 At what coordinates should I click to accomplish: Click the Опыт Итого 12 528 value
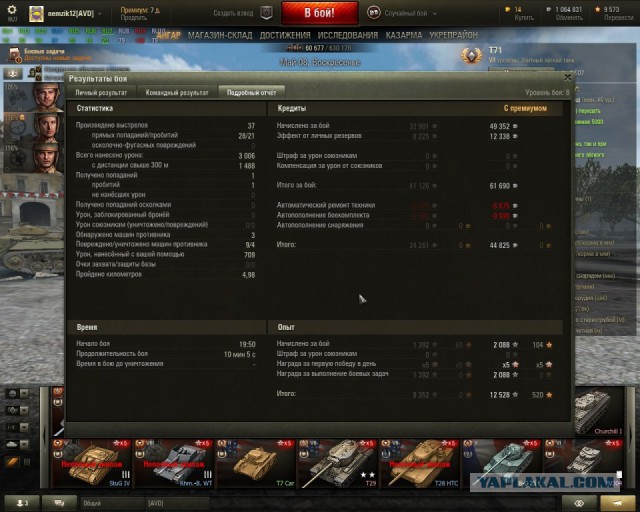pyautogui.click(x=500, y=395)
